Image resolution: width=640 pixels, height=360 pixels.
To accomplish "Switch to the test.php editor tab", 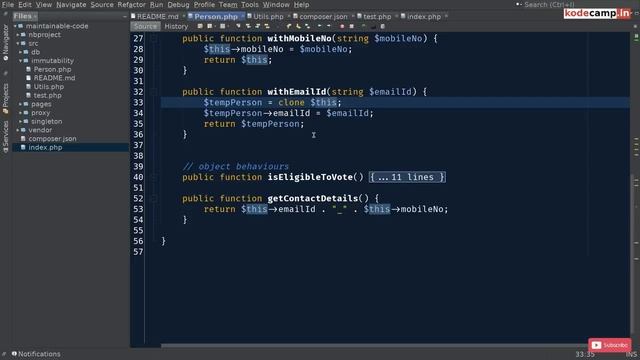I will (x=377, y=17).
